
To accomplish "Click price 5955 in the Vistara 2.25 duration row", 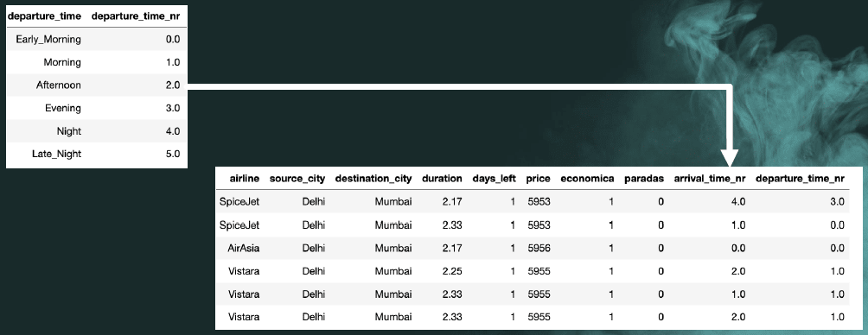I will [539, 271].
